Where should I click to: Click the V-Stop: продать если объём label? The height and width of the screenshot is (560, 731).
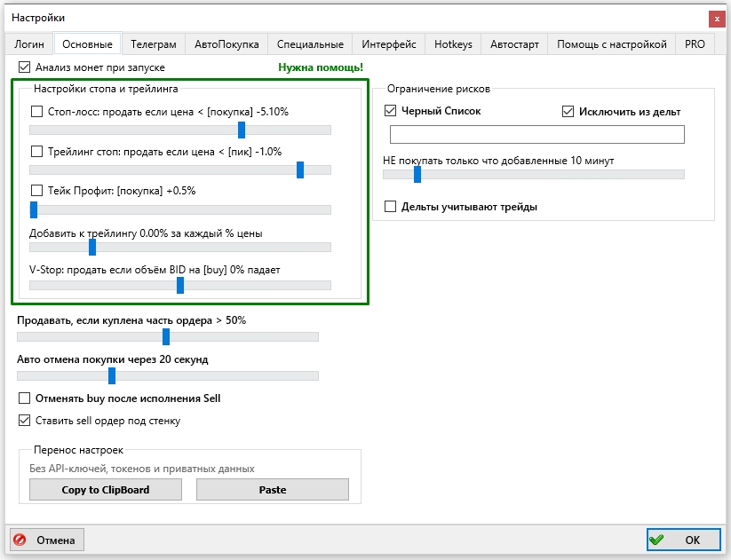point(155,270)
